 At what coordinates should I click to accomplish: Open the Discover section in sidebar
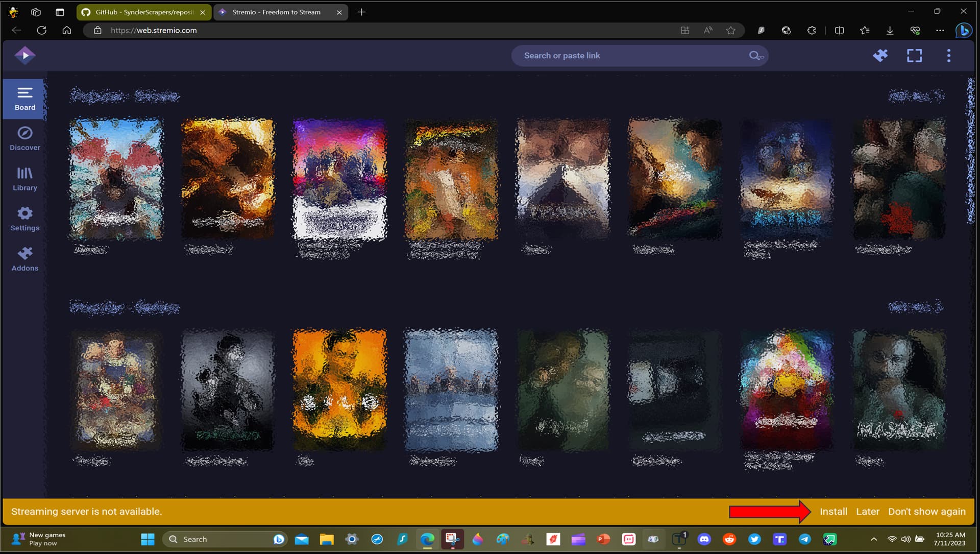pos(24,139)
